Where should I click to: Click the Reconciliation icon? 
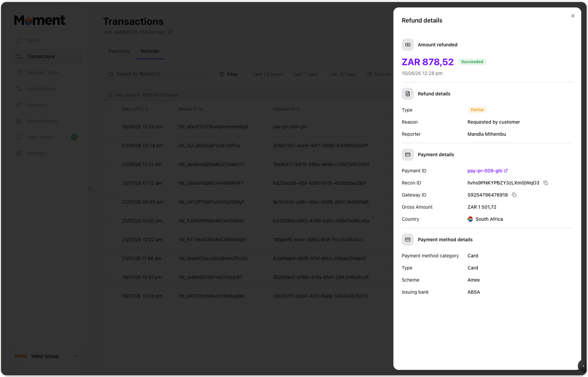(x=19, y=121)
